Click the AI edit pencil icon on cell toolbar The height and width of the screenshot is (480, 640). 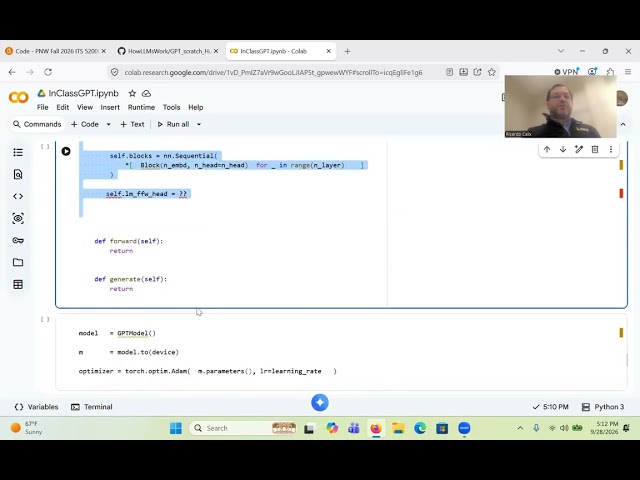pyautogui.click(x=579, y=149)
